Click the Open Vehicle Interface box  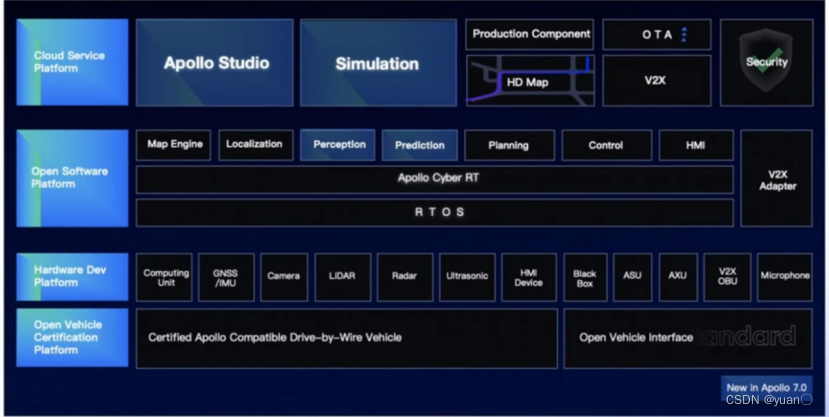pos(688,339)
